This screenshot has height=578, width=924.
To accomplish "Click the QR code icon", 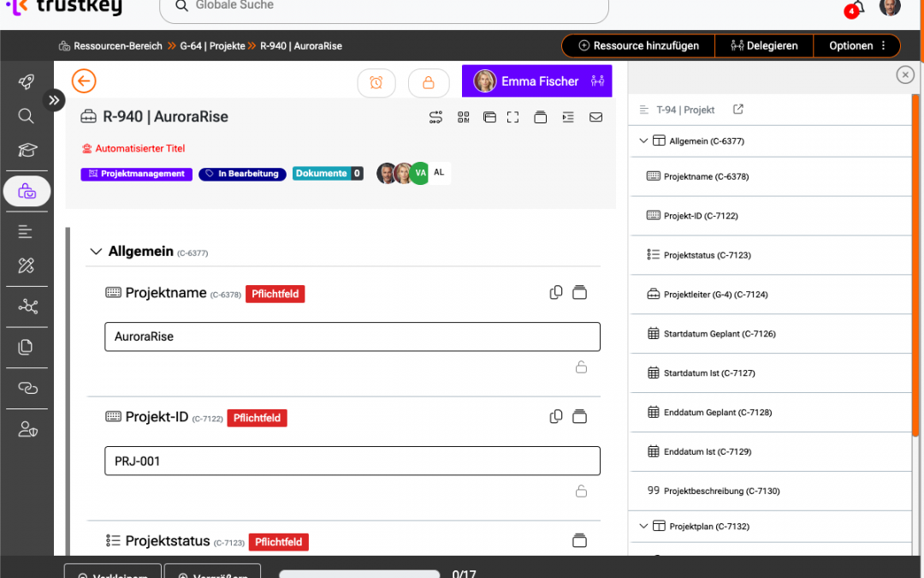I will 464,117.
